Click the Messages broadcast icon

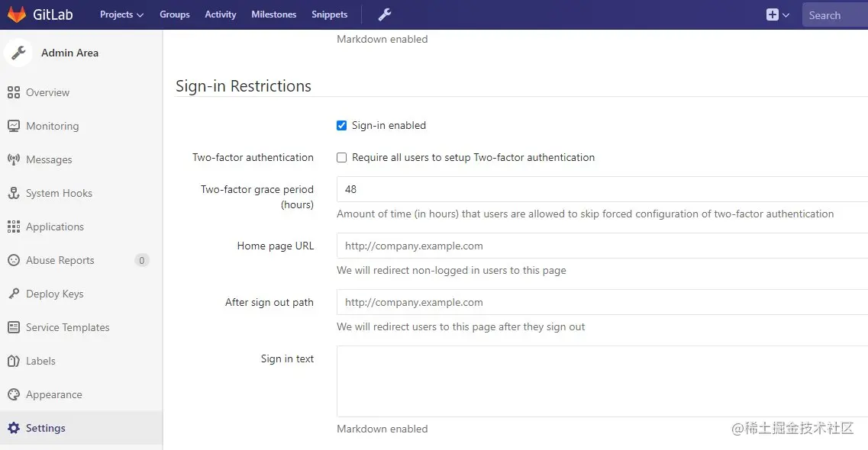(14, 159)
